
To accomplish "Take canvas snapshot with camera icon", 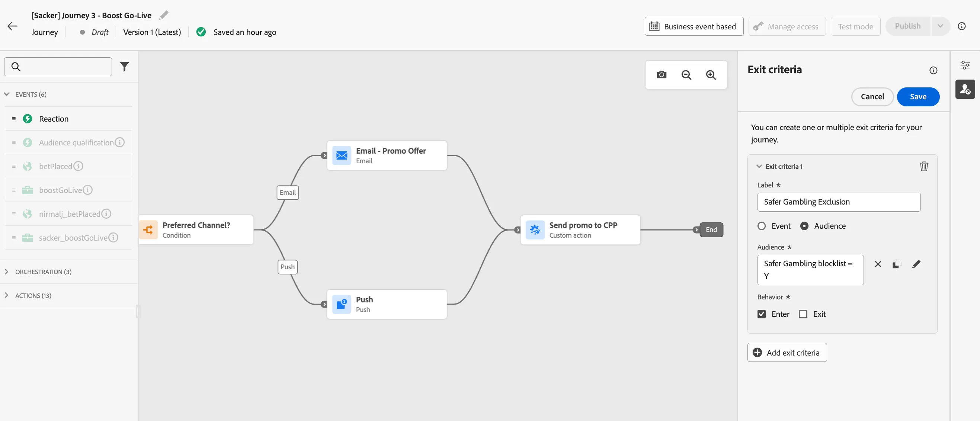I will coord(661,74).
